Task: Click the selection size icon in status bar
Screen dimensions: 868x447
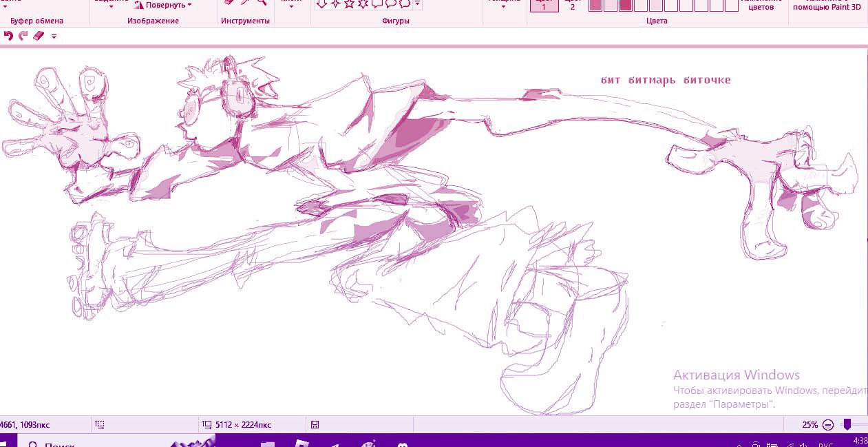Action: [x=100, y=425]
